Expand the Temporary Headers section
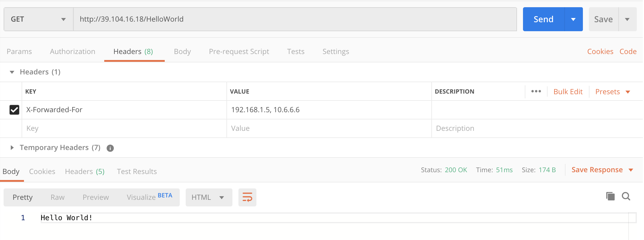 [12, 148]
